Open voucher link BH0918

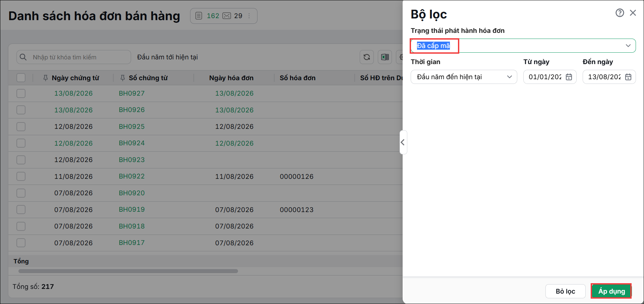coord(132,226)
